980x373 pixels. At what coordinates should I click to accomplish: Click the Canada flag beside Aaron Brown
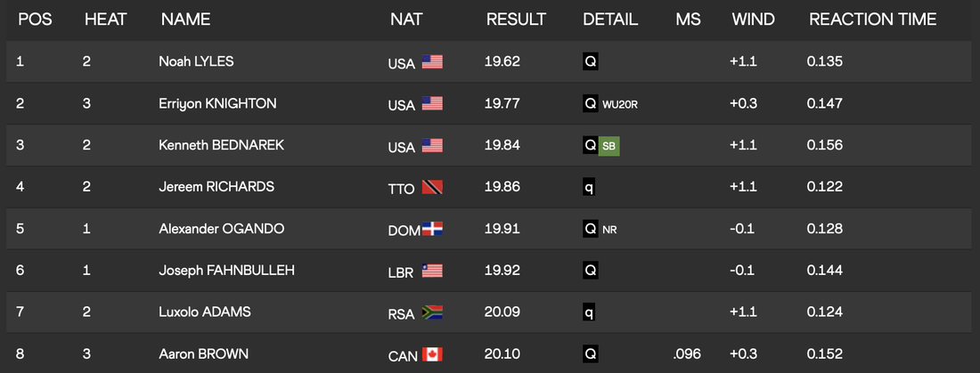pos(432,354)
